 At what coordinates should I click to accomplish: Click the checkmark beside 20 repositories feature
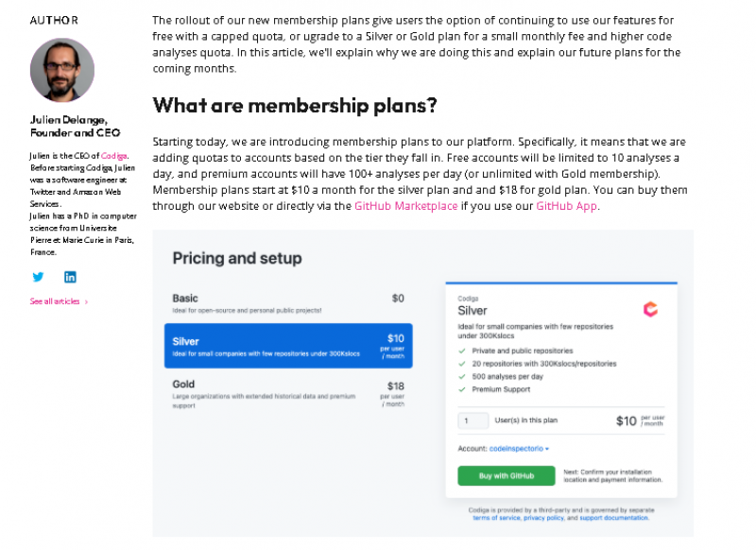461,364
